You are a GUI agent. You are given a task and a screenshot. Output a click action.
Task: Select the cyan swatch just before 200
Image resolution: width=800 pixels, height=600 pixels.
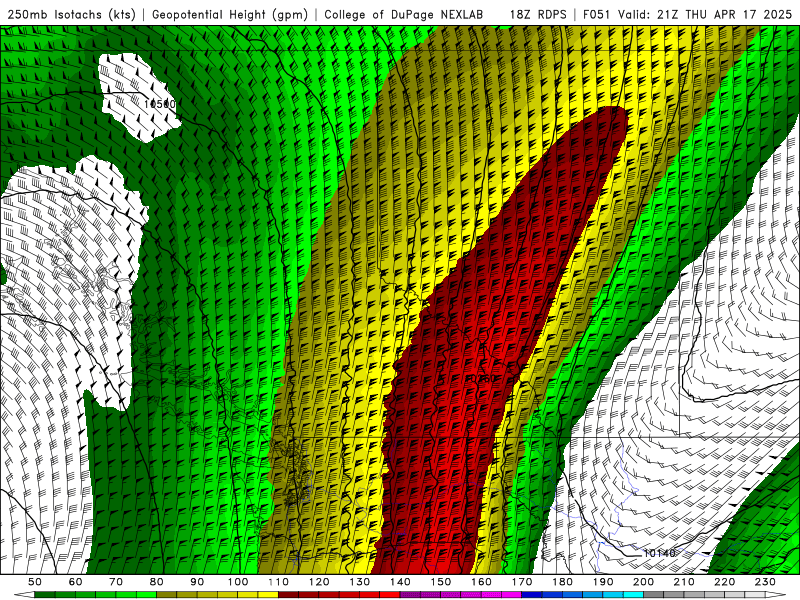pos(633,595)
